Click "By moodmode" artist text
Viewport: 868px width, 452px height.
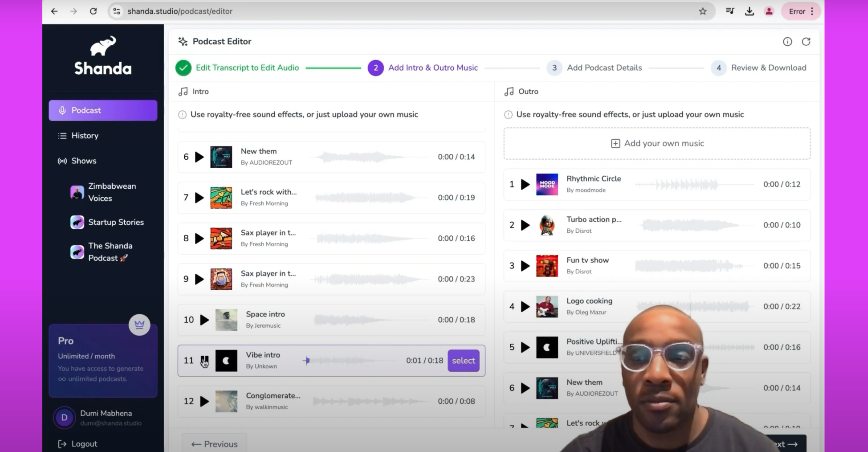point(586,190)
